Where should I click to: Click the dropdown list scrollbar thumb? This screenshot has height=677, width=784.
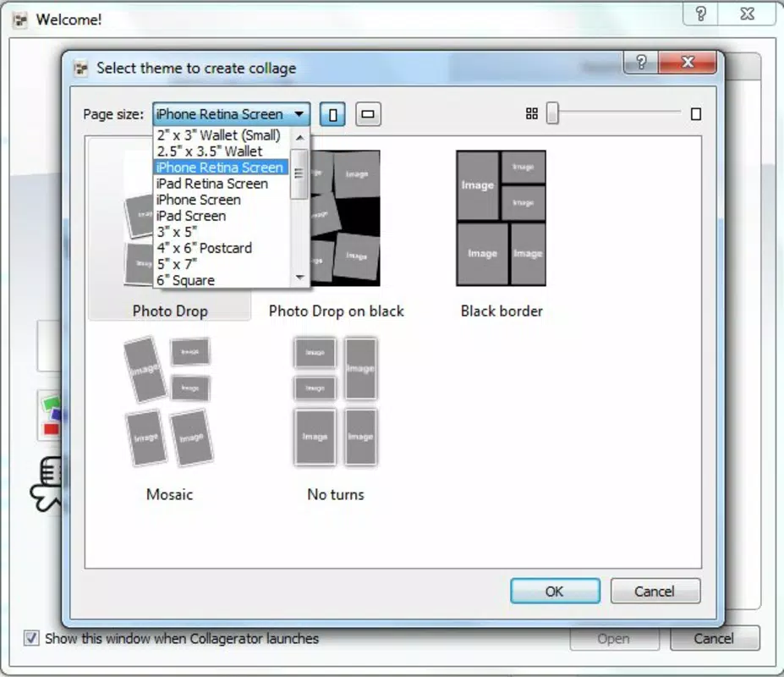299,173
